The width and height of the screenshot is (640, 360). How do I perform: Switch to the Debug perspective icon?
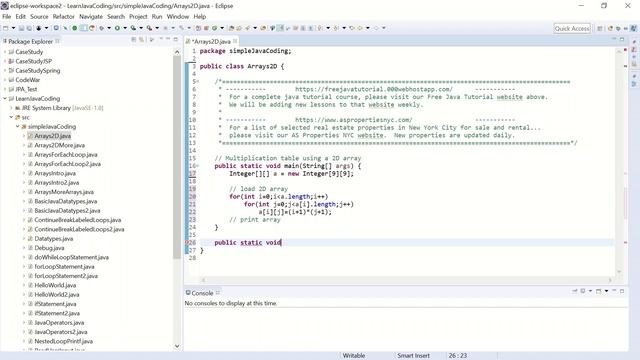(x=618, y=29)
